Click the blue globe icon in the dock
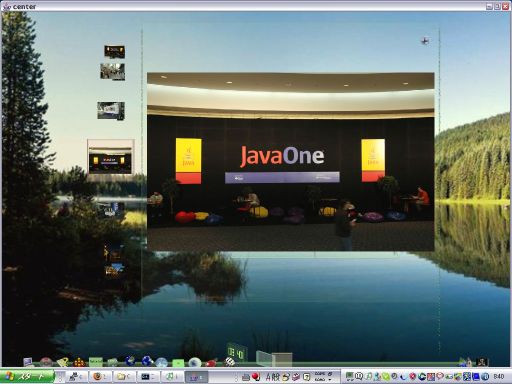Image resolution: width=512 pixels, height=384 pixels. (130, 361)
